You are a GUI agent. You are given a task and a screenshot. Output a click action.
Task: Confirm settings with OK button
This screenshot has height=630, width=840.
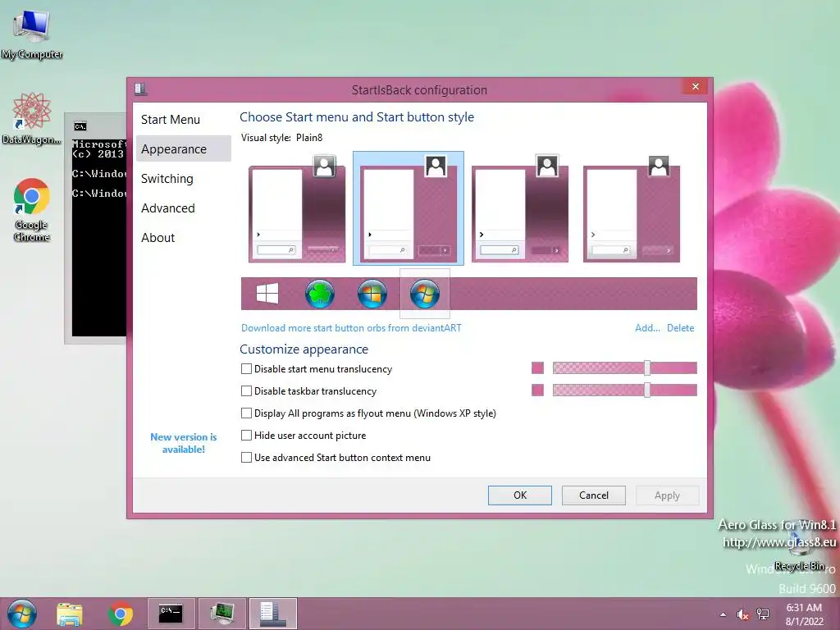[x=519, y=495]
